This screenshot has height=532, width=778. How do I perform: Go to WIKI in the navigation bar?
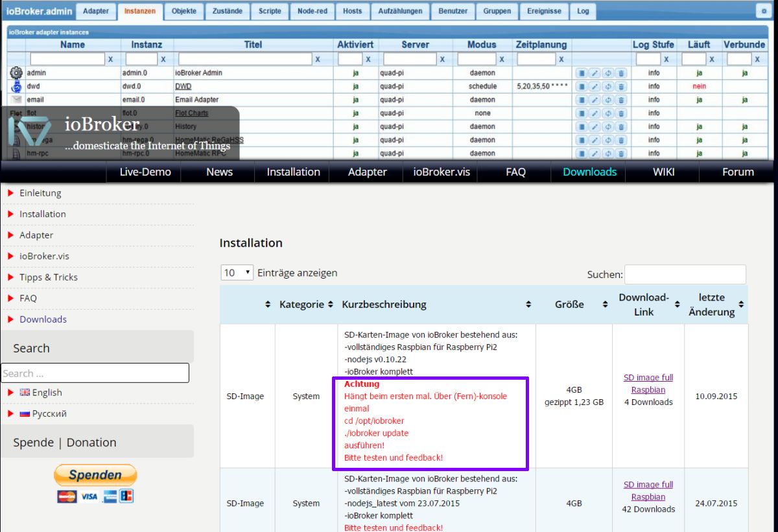pos(664,172)
